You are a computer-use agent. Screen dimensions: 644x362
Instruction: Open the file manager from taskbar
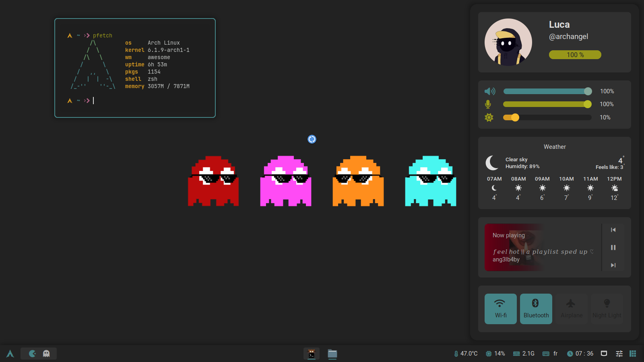(332, 354)
